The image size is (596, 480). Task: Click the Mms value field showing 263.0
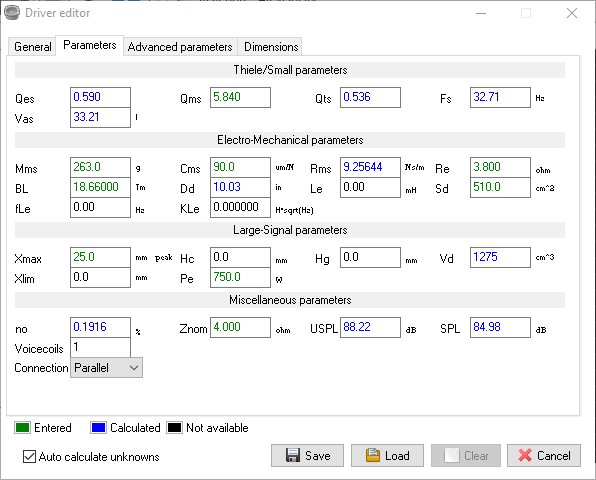click(x=100, y=167)
